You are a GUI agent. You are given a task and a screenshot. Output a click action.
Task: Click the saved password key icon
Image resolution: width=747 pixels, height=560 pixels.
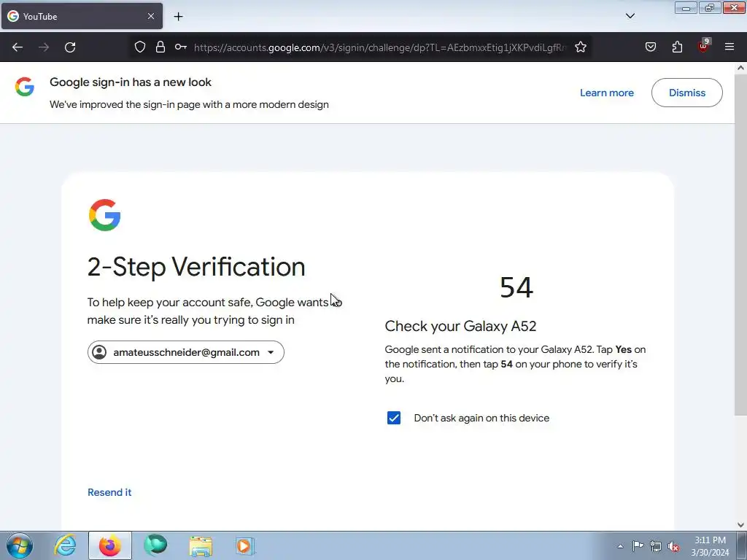coord(181,47)
